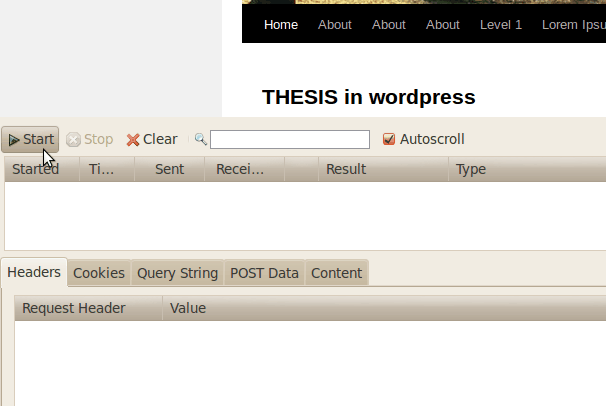This screenshot has height=406, width=606.
Task: Open the first About navigation link
Action: click(x=335, y=25)
